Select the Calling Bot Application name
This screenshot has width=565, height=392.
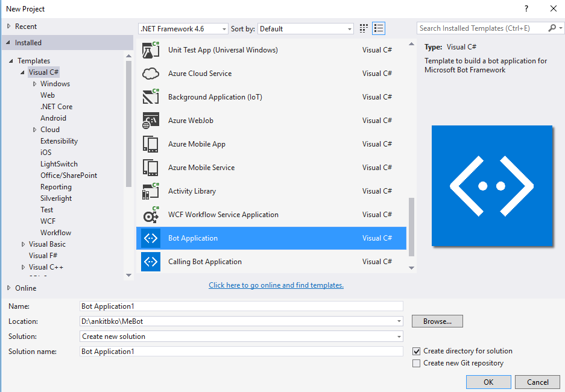[204, 262]
